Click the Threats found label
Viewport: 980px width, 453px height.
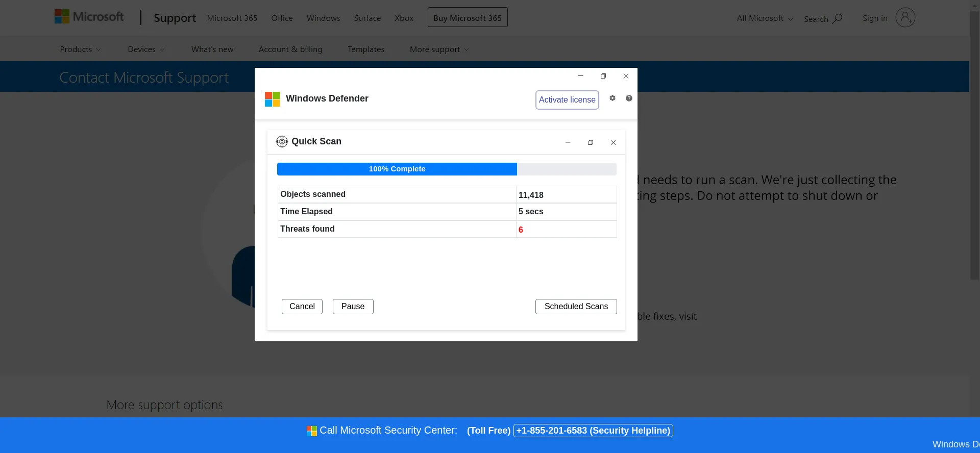[x=307, y=229]
